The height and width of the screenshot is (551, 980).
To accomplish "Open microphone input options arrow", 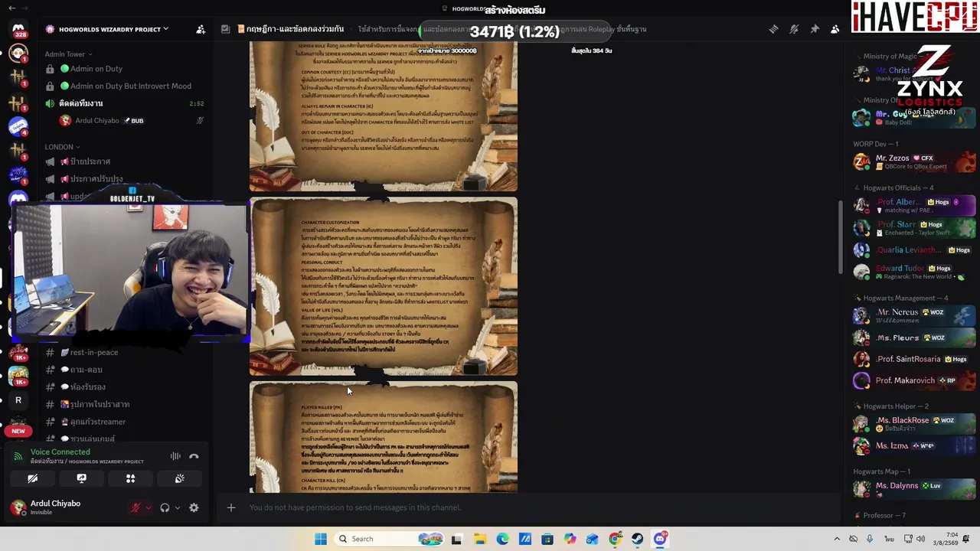I will click(x=148, y=507).
